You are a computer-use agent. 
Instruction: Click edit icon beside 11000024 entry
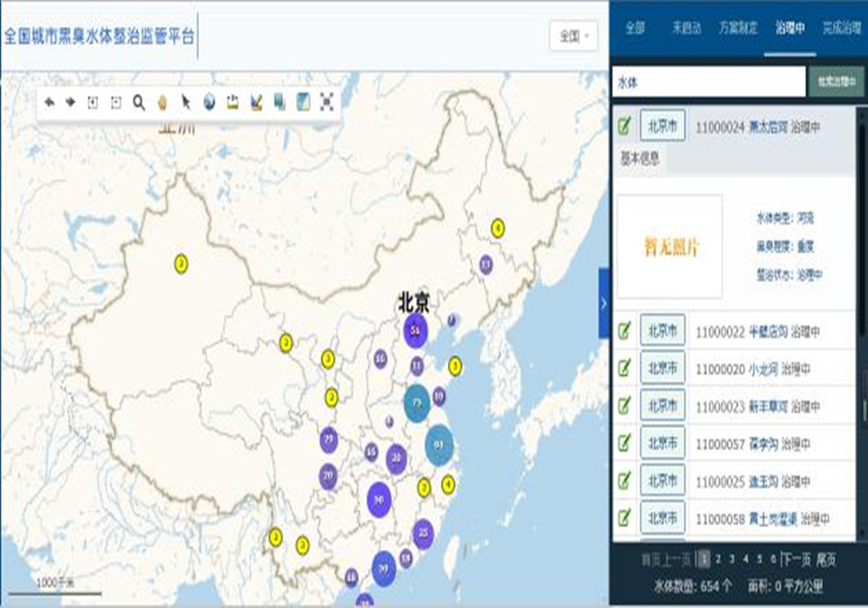click(x=624, y=127)
